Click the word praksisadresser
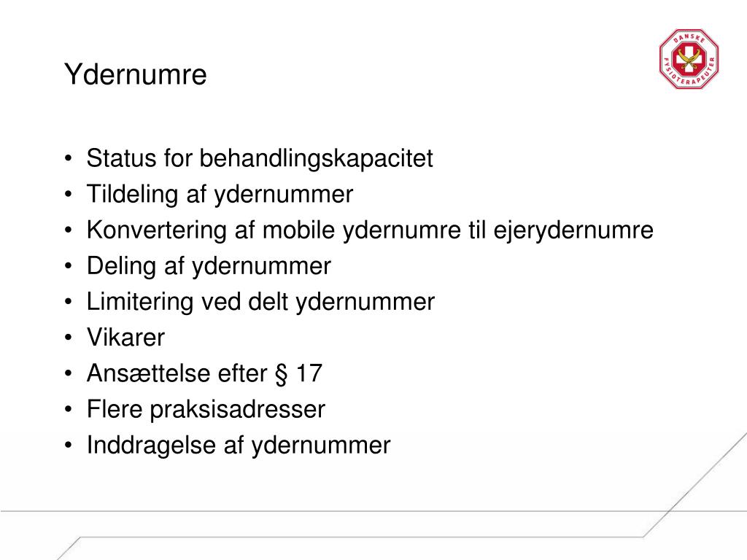The height and width of the screenshot is (560, 747). (x=238, y=410)
